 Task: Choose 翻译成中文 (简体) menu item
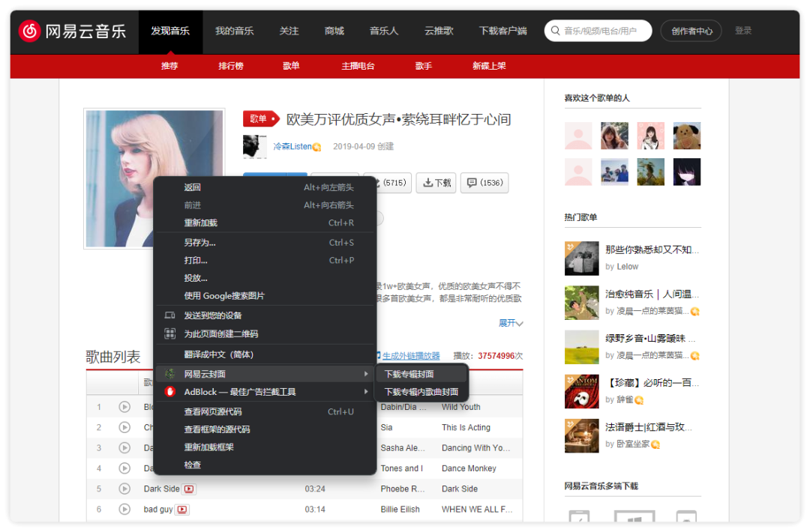click(265, 354)
